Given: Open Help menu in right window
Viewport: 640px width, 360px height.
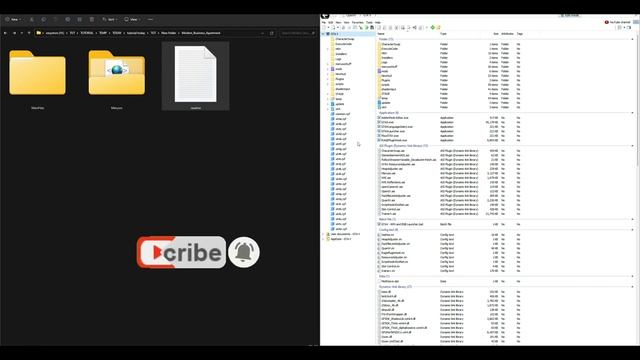Looking at the screenshot, I should coord(378,22).
